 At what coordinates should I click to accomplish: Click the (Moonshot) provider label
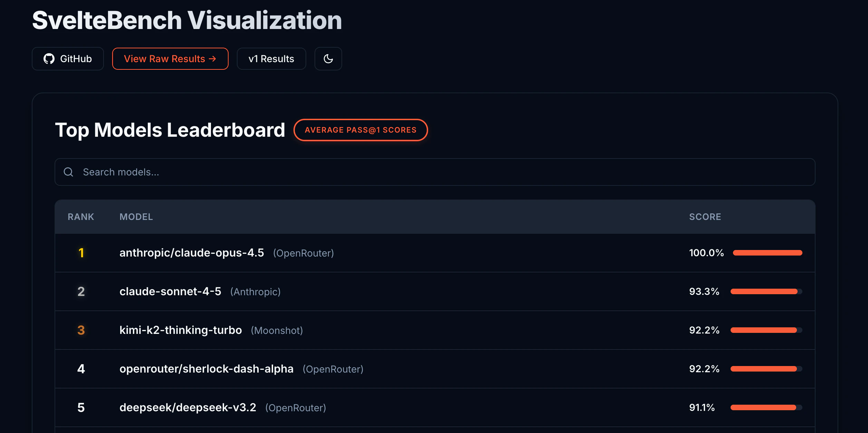pyautogui.click(x=277, y=330)
